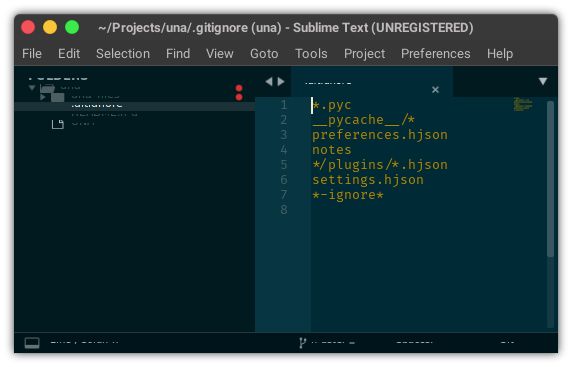Expand the nested subfolder in the sidebar
The image size is (572, 367).
pyautogui.click(x=43, y=97)
